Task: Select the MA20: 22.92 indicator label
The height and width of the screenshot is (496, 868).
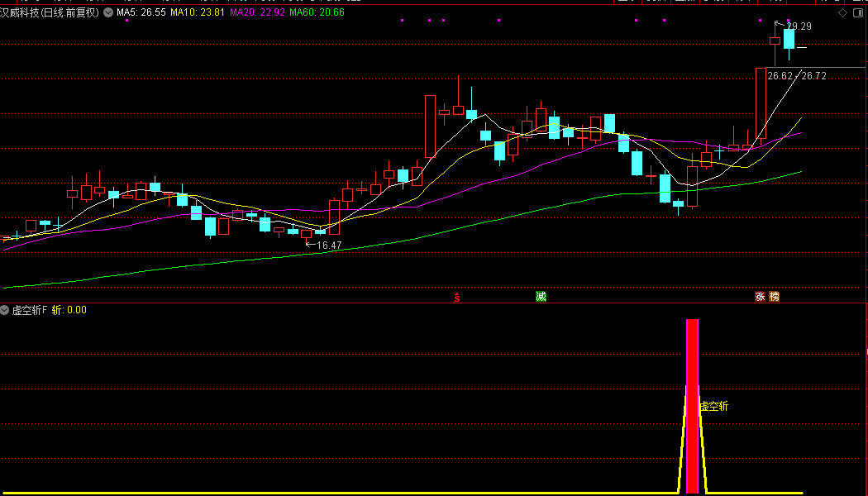Action: coord(257,12)
